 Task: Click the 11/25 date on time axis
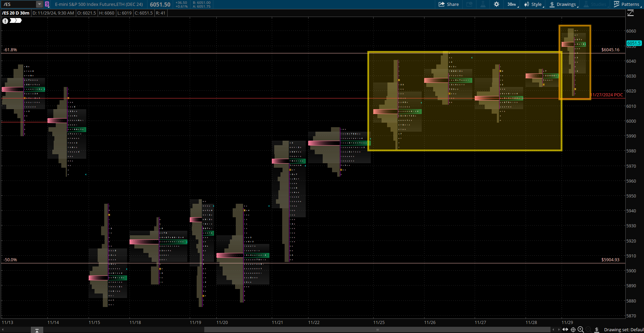pyautogui.click(x=379, y=323)
